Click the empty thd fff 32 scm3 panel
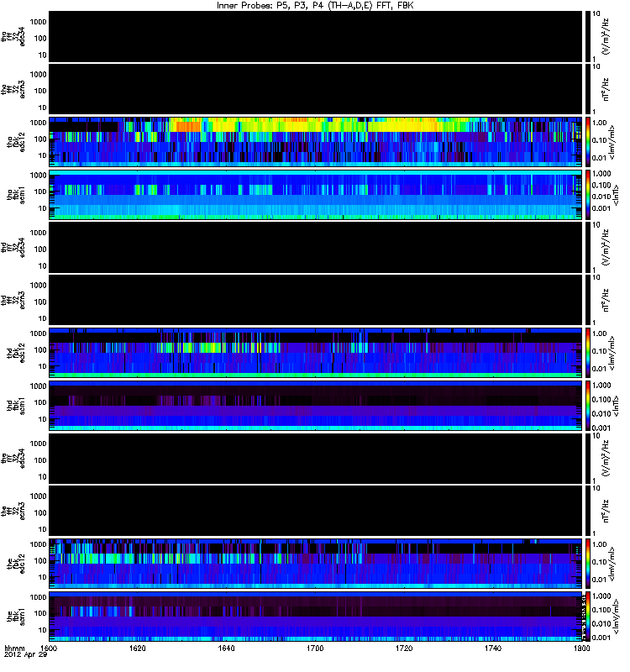The height and width of the screenshot is (672, 630). tap(316, 300)
